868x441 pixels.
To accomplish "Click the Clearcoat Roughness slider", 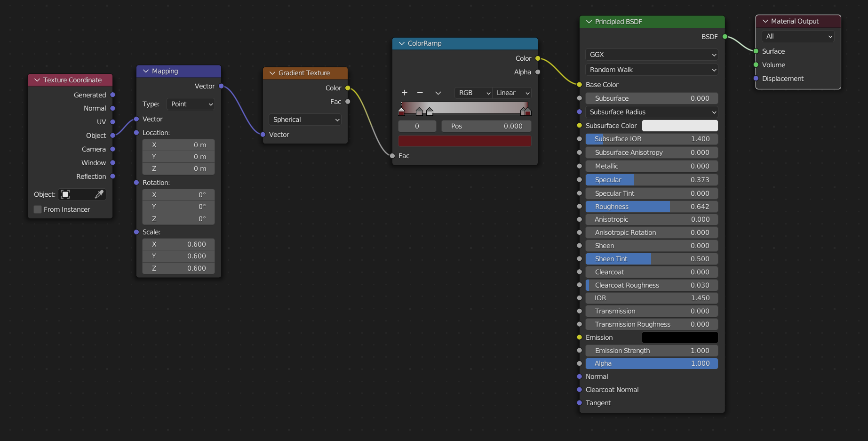I will (652, 285).
